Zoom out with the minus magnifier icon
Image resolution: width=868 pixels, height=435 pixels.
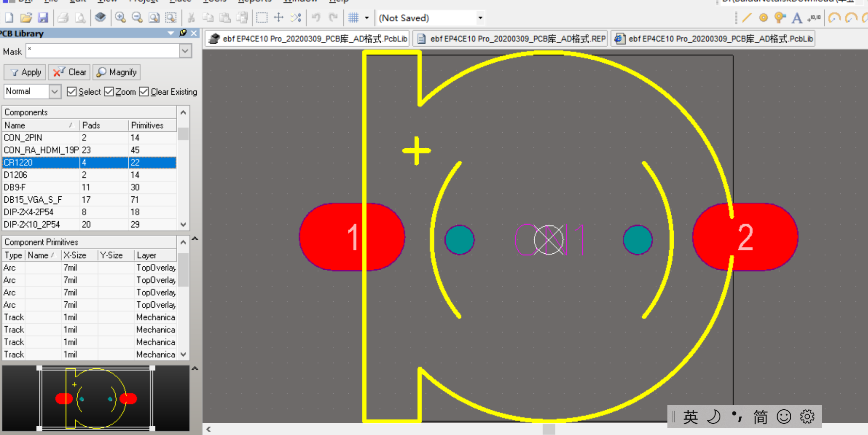(x=137, y=18)
